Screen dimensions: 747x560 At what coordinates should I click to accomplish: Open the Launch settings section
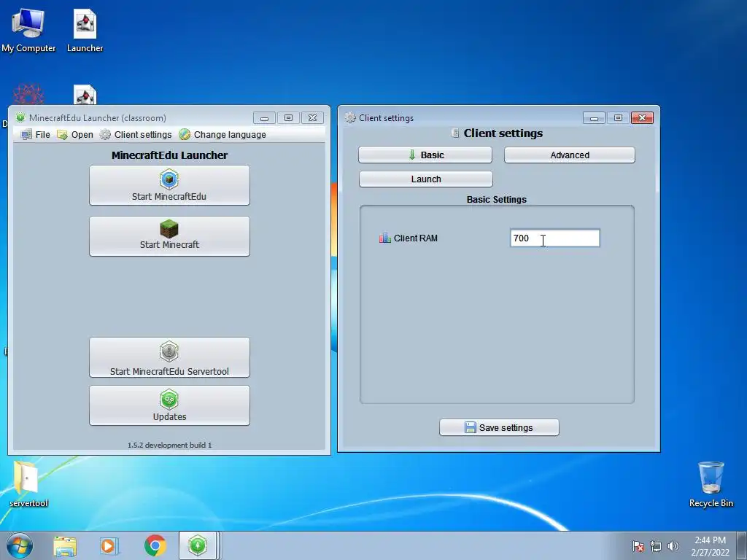(x=425, y=179)
